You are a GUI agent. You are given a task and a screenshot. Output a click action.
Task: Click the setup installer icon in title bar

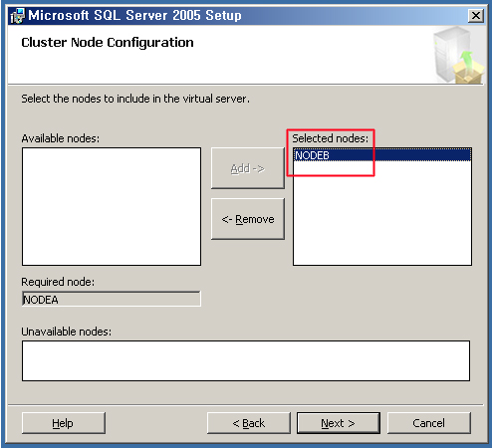pyautogui.click(x=17, y=16)
